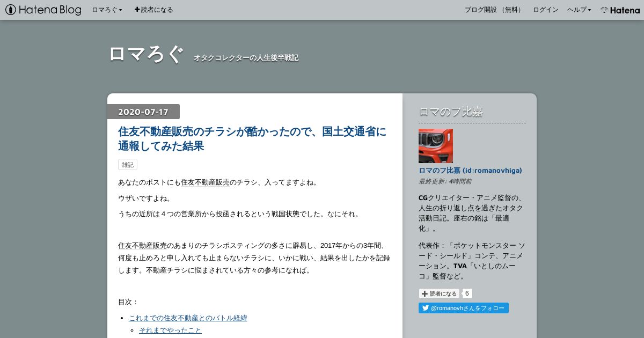Open the ロマろぐ dropdown in top bar
Screen dimensions: 644x338
point(107,10)
